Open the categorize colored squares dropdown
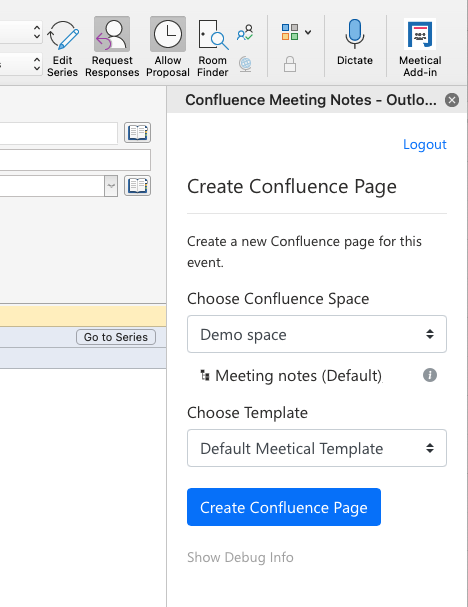Viewport: 468px width, 607px height. [x=296, y=32]
